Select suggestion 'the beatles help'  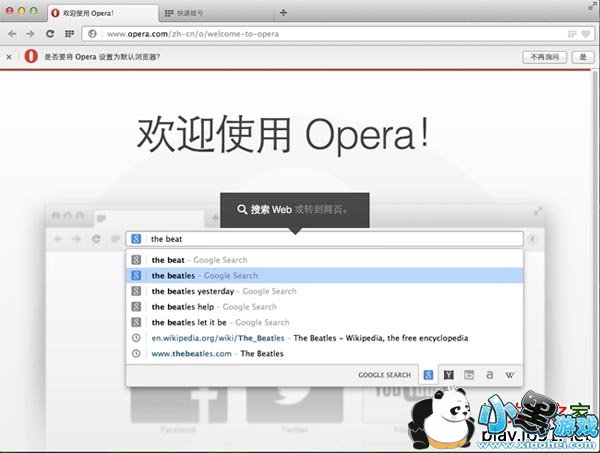pyautogui.click(x=324, y=307)
